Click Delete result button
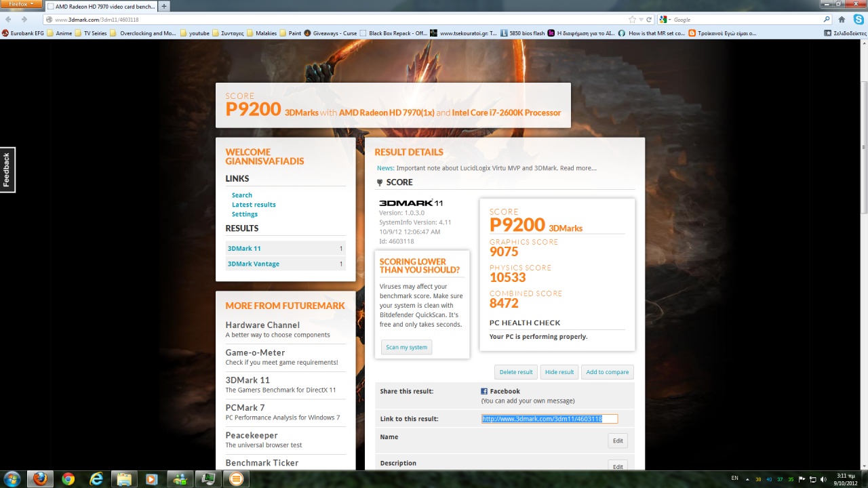868x488 pixels. [x=516, y=372]
